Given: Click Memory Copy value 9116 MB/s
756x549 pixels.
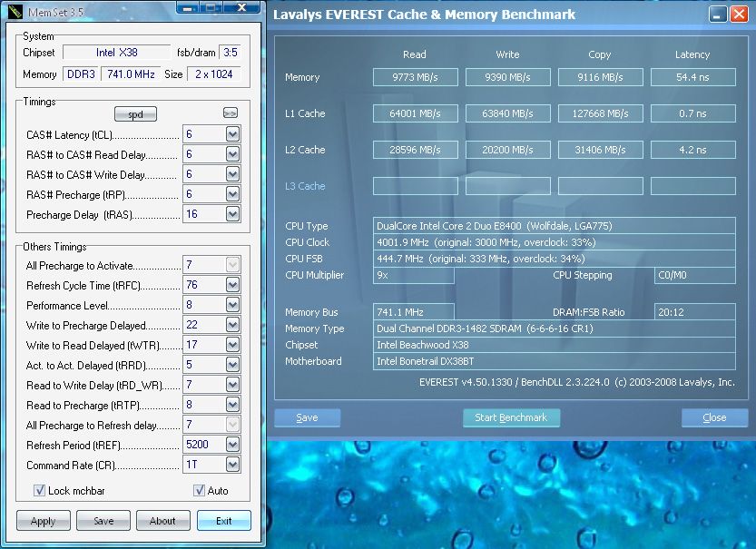Looking at the screenshot, I should (600, 77).
